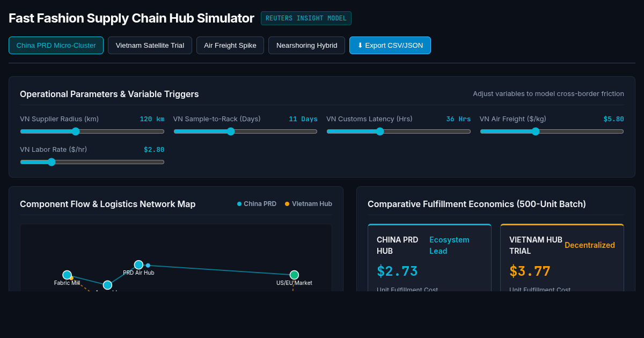Click the Export CSV/JSON button

point(390,46)
